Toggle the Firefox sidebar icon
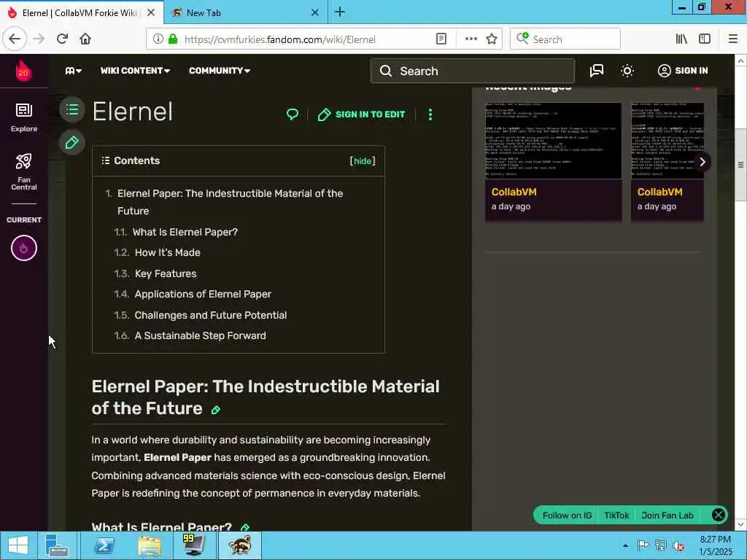 coord(705,39)
